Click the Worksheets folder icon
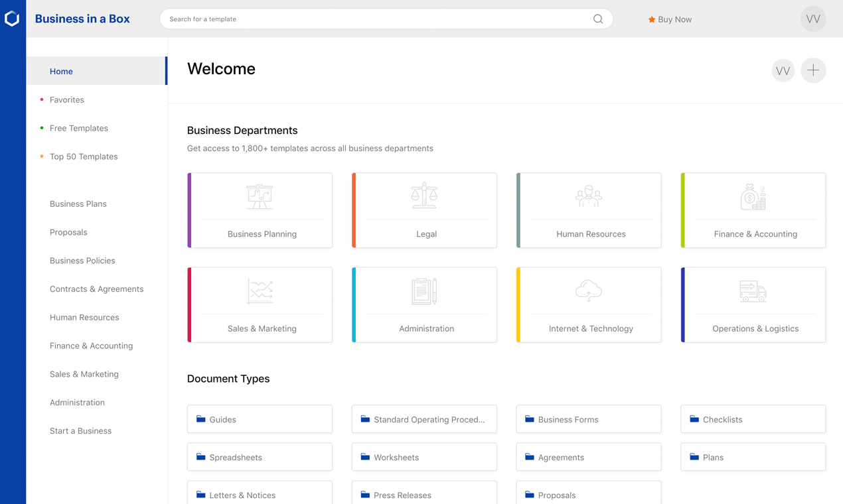 point(365,457)
